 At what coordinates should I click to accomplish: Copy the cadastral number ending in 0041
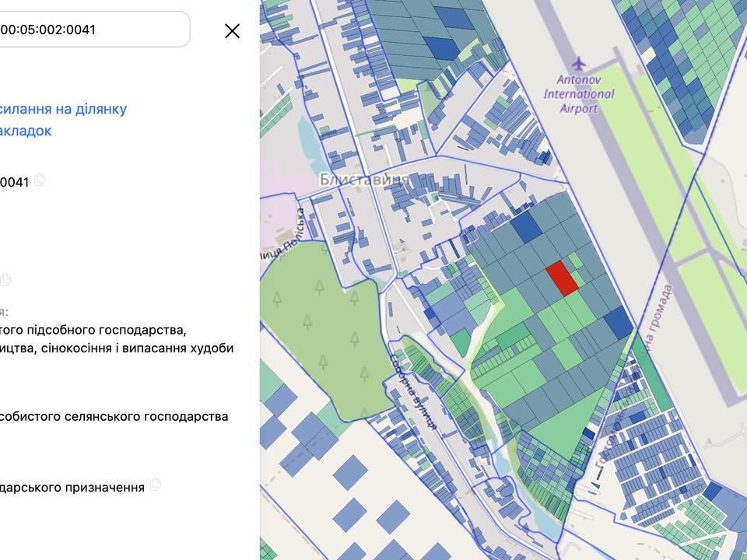pyautogui.click(x=40, y=180)
